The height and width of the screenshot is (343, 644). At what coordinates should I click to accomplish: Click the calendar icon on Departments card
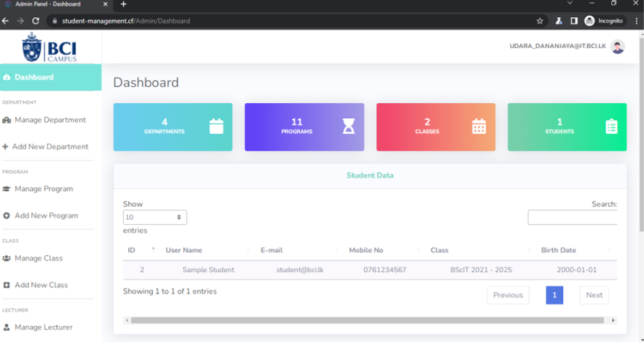tap(216, 127)
